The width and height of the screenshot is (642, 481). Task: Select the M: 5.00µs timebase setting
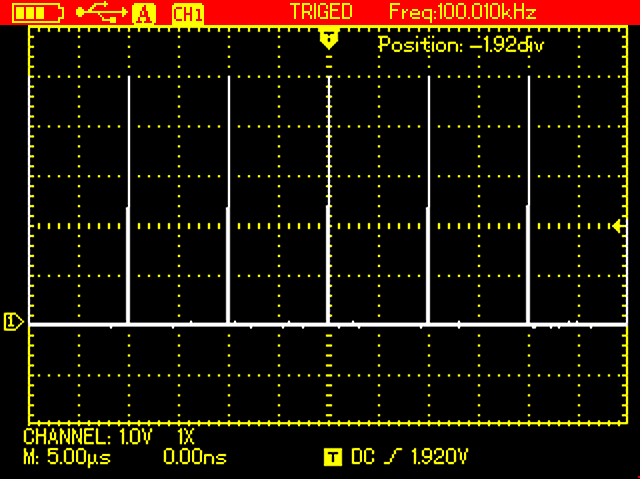(67, 458)
